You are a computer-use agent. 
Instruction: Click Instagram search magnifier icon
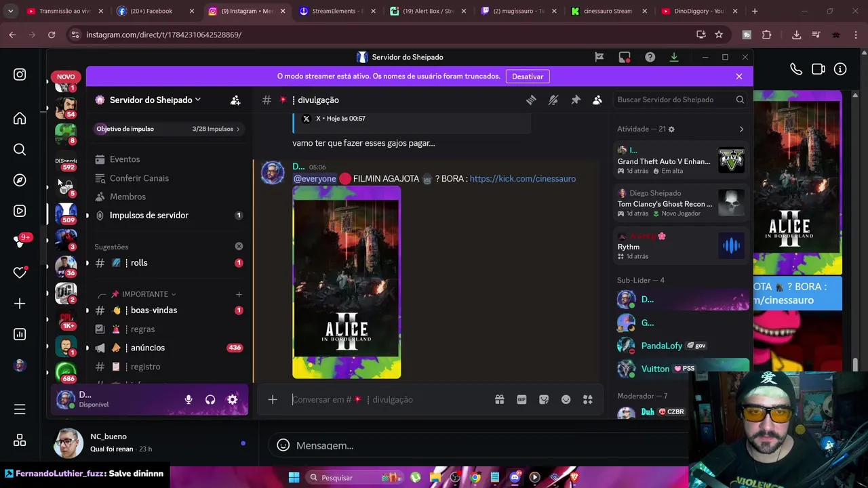20,149
